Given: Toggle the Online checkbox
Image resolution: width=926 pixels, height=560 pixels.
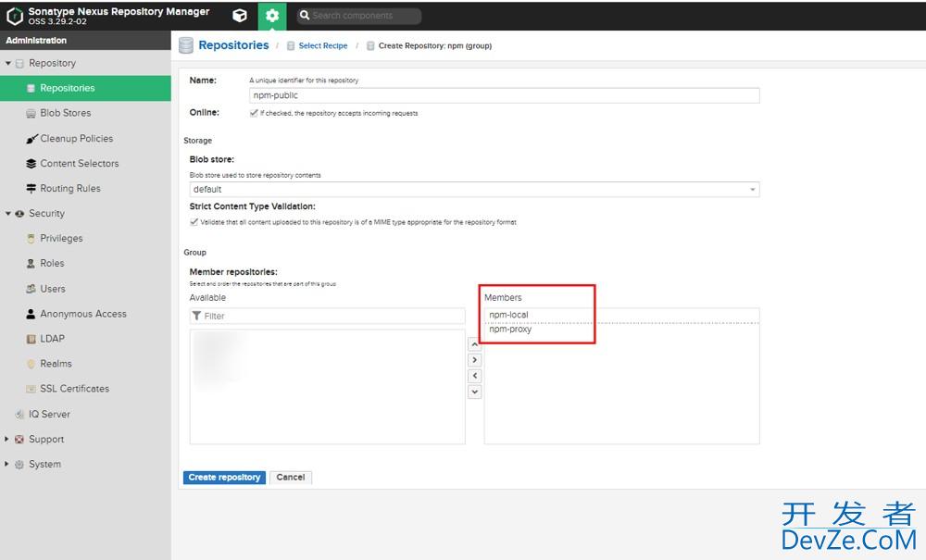Looking at the screenshot, I should click(254, 113).
